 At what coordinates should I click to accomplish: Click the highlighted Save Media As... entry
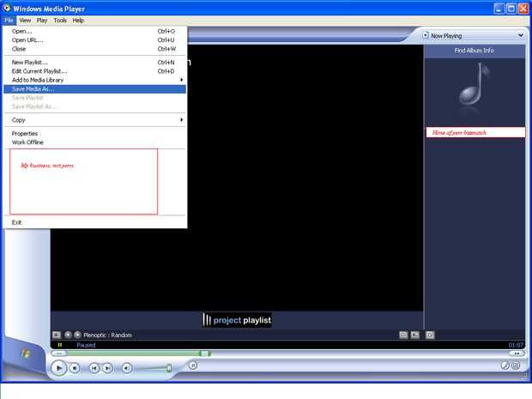coord(95,89)
